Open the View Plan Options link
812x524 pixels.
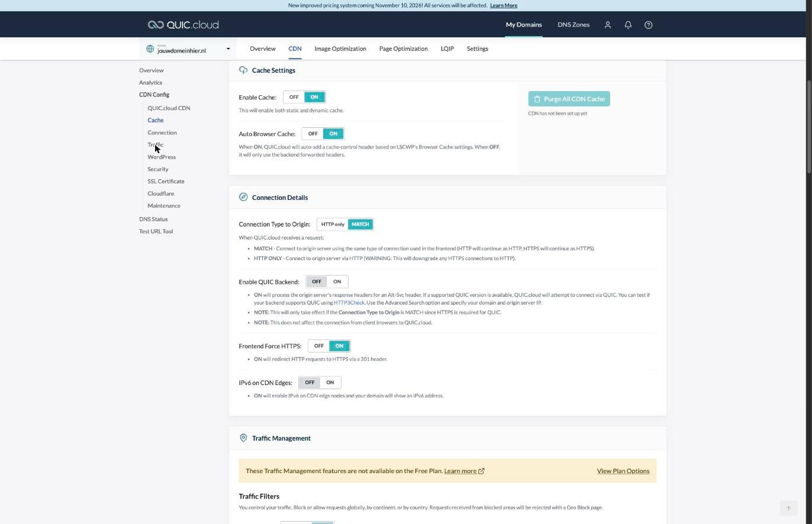coord(623,471)
